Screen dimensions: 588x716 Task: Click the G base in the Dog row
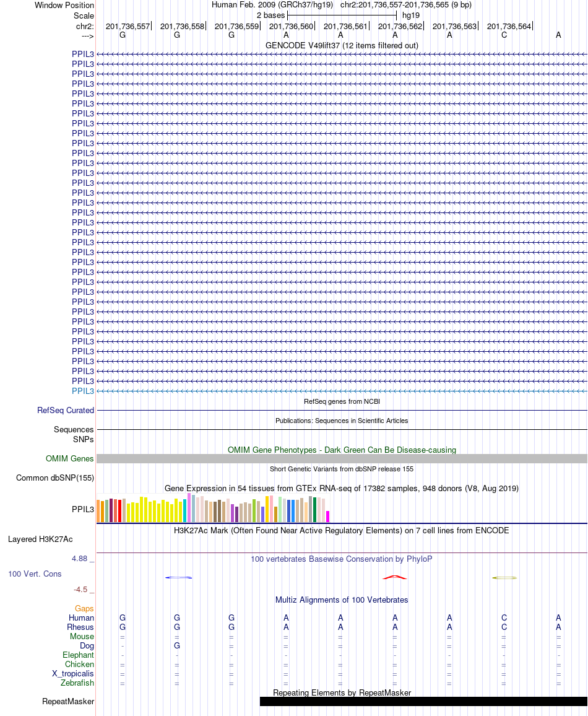pyautogui.click(x=177, y=645)
